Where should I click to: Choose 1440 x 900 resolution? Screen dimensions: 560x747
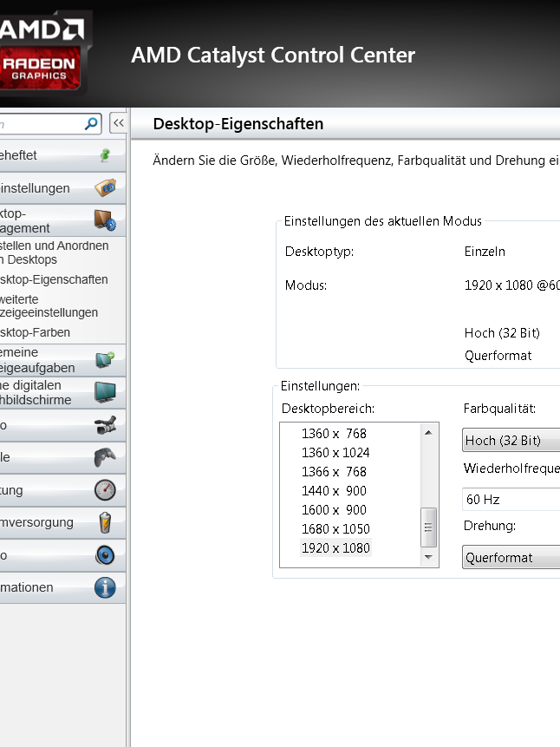(x=334, y=491)
